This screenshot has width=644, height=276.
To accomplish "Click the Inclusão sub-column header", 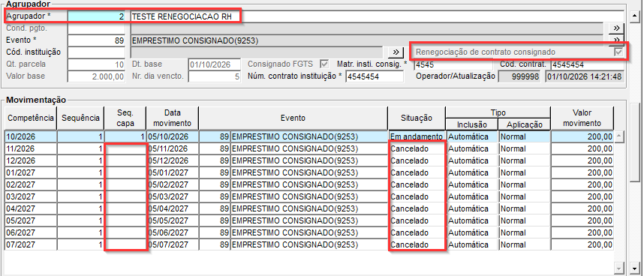I will (471, 124).
